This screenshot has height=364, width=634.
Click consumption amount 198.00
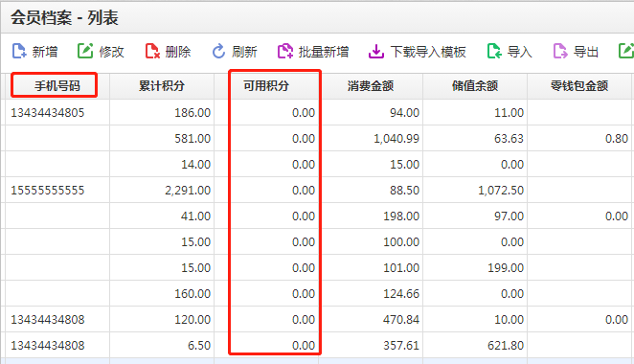click(401, 216)
